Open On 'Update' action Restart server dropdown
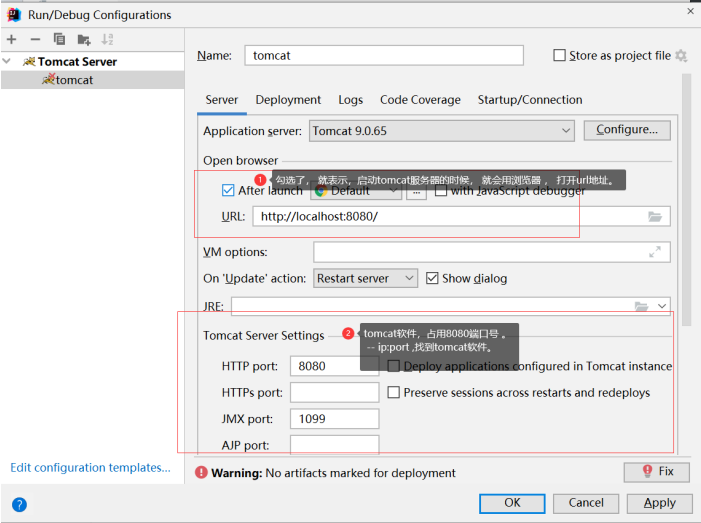The image size is (701, 523). [x=365, y=278]
